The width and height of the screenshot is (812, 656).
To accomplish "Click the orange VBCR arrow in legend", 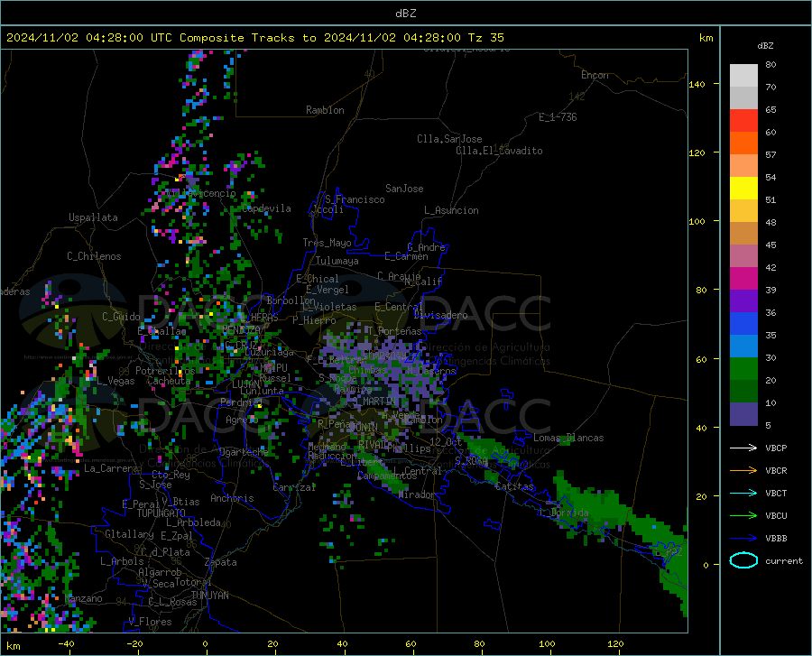I will [x=743, y=470].
